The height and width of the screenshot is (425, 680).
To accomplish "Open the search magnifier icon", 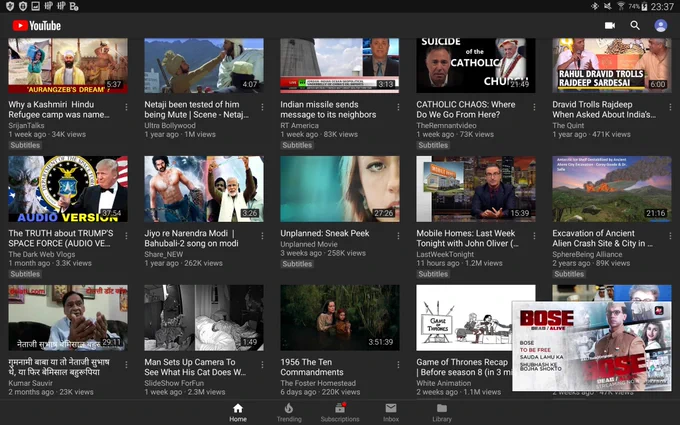I will point(635,26).
